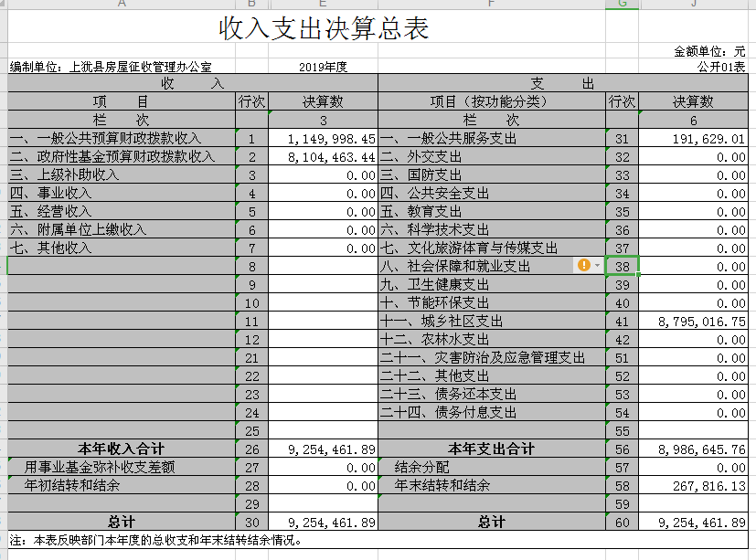Click cell 二、外交支出
The width and height of the screenshot is (756, 560).
click(x=492, y=156)
